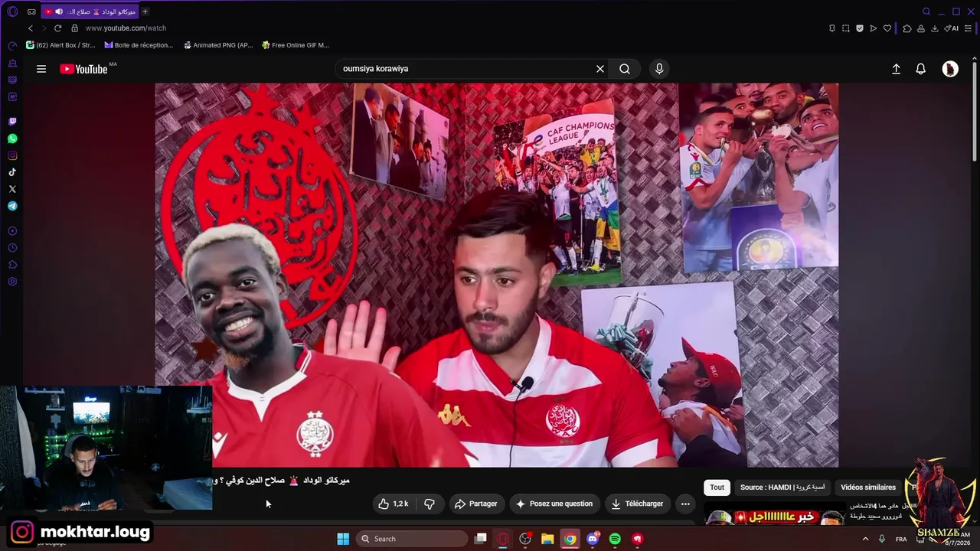Open the Windows Start menu

[343, 539]
